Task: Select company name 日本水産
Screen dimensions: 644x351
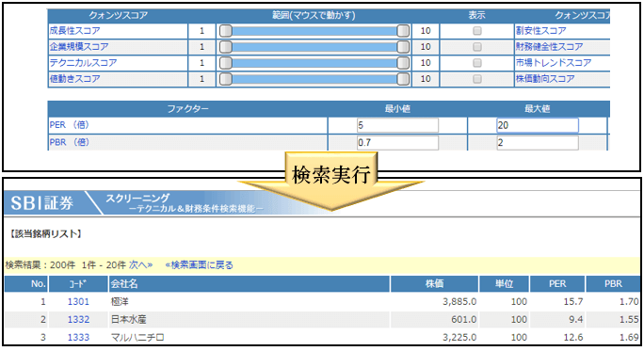Action: tap(129, 319)
